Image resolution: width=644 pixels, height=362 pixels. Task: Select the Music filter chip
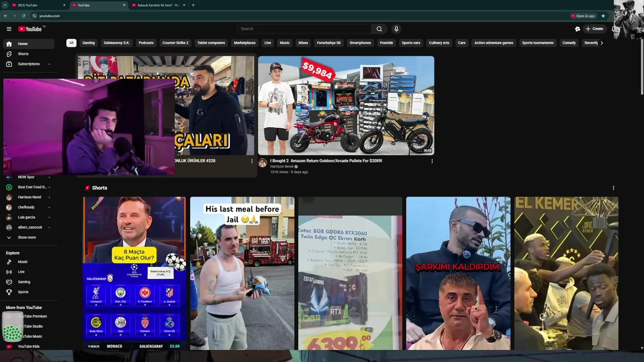point(285,43)
